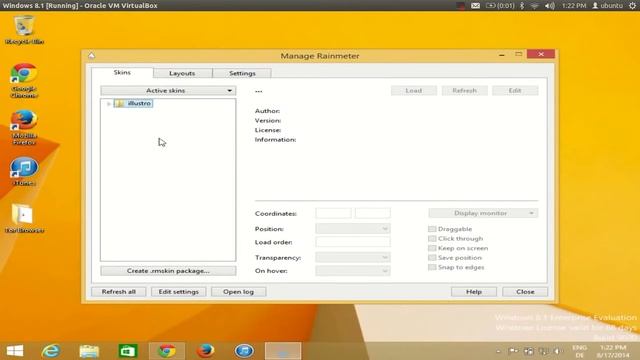640x360 pixels.
Task: Open the Windows taskbar clock
Action: click(613, 351)
